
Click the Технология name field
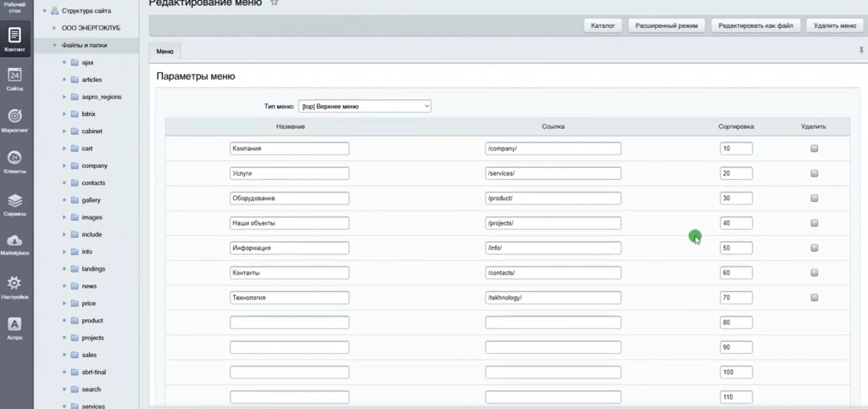pos(290,298)
